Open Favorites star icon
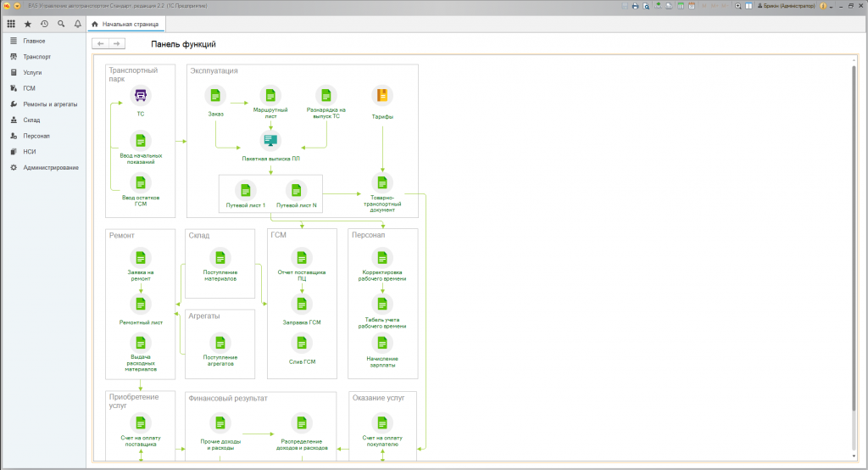This screenshot has width=868, height=470. (28, 24)
